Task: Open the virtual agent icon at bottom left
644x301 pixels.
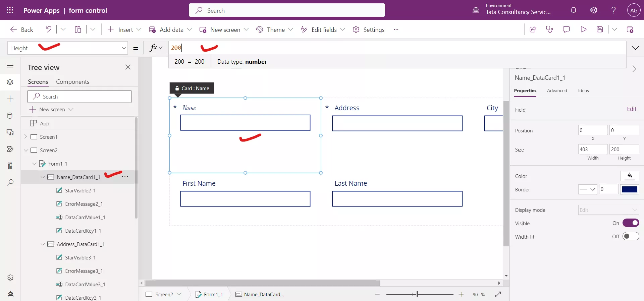Action: pyautogui.click(x=10, y=294)
